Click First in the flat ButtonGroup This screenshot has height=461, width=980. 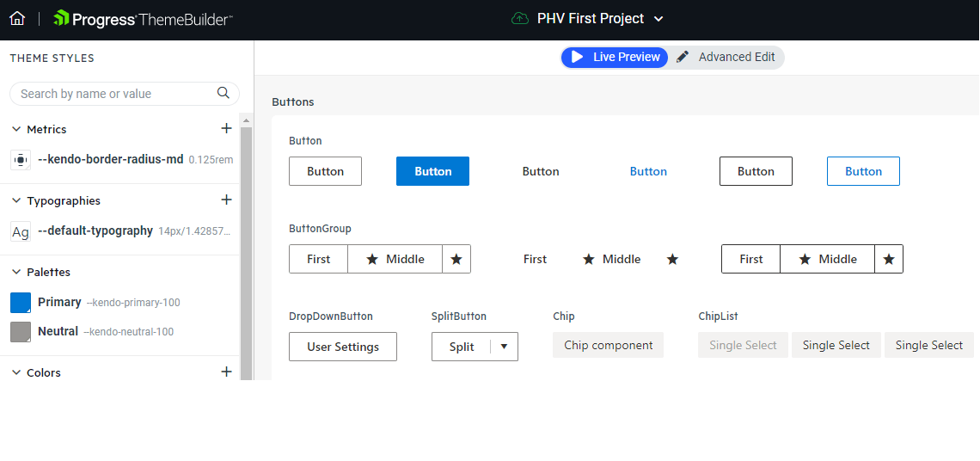click(x=535, y=259)
